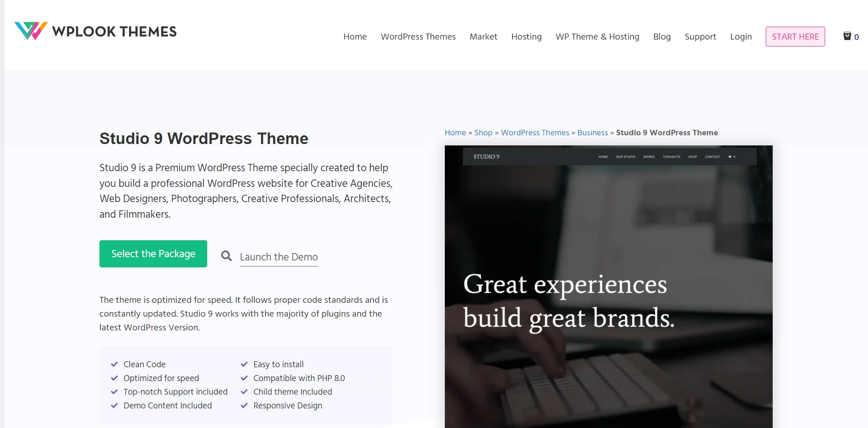868x428 pixels.
Task: Click the WPLOOK THEMES wordmark text
Action: 114,31
